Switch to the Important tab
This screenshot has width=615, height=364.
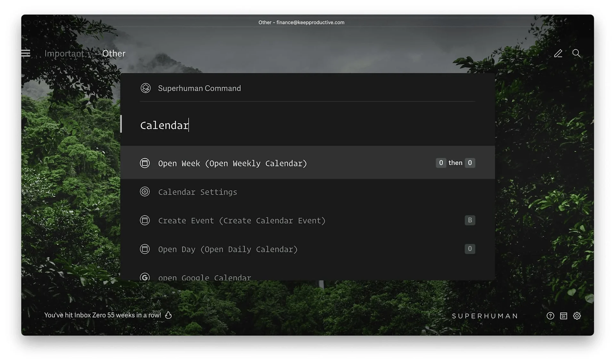[65, 53]
